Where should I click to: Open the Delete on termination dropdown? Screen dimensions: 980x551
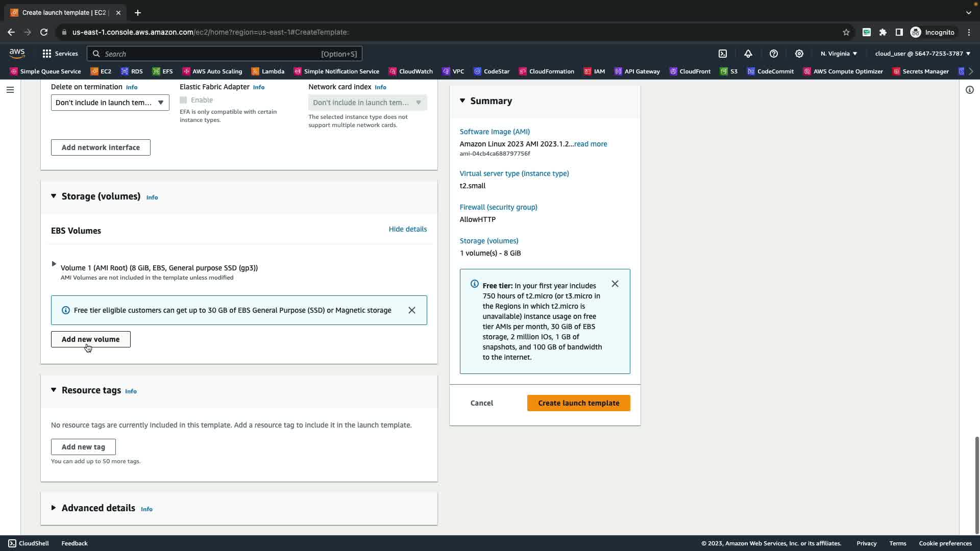[110, 103]
